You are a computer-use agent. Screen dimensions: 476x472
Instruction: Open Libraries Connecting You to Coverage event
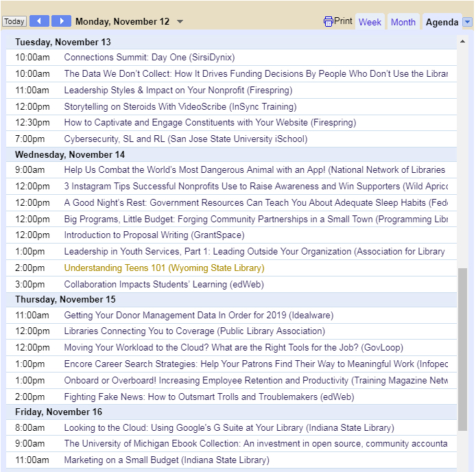pyautogui.click(x=195, y=331)
